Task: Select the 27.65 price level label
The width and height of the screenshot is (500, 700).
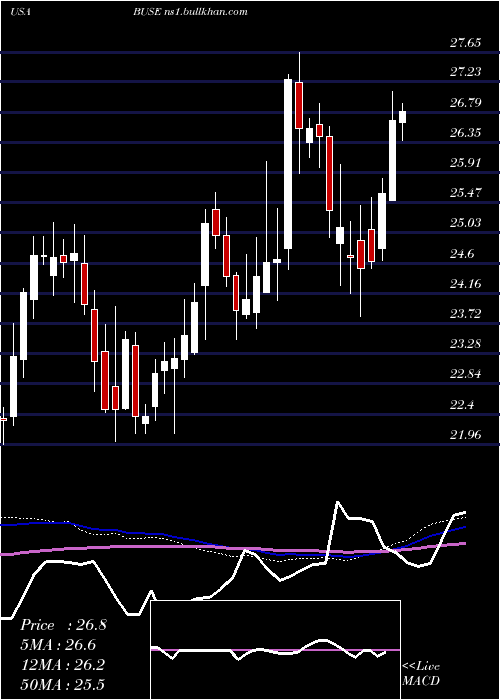Action: click(x=466, y=43)
